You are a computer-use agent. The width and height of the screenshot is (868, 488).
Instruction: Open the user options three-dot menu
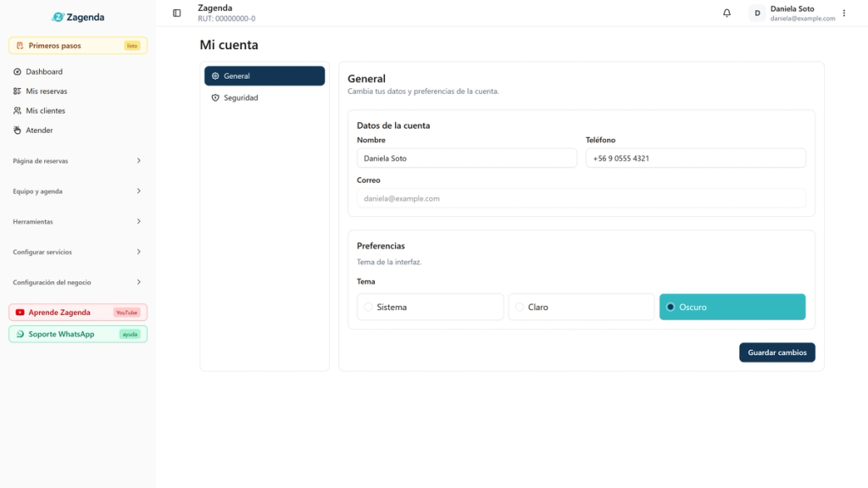point(844,13)
